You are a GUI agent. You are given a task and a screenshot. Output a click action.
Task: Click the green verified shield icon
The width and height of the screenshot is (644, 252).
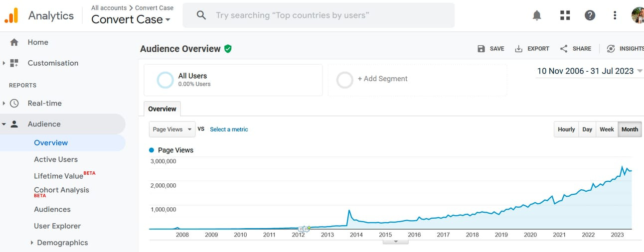click(x=228, y=49)
